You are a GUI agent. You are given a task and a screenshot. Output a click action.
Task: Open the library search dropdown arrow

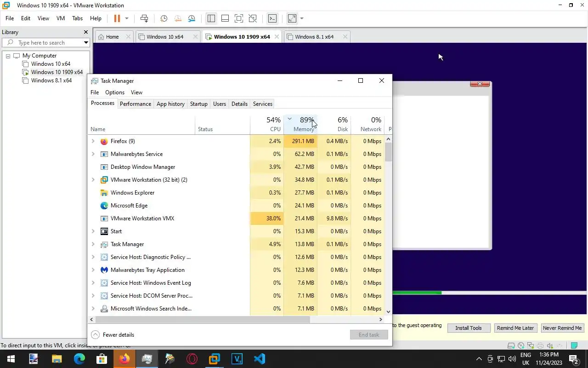click(86, 43)
